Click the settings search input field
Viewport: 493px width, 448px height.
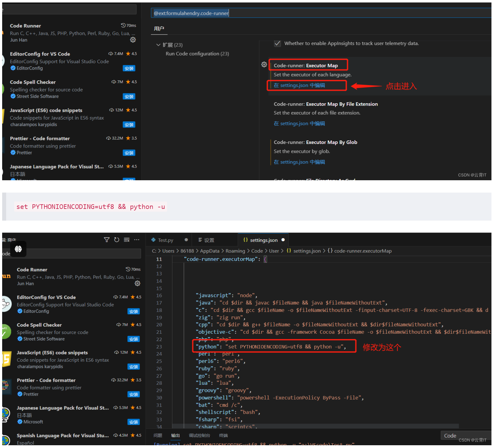point(321,13)
